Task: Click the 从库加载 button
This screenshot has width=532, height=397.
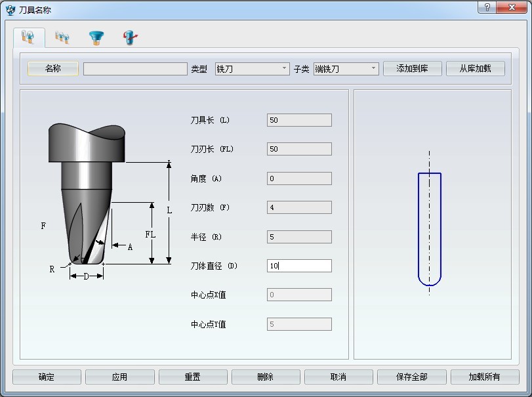Action: coord(476,68)
